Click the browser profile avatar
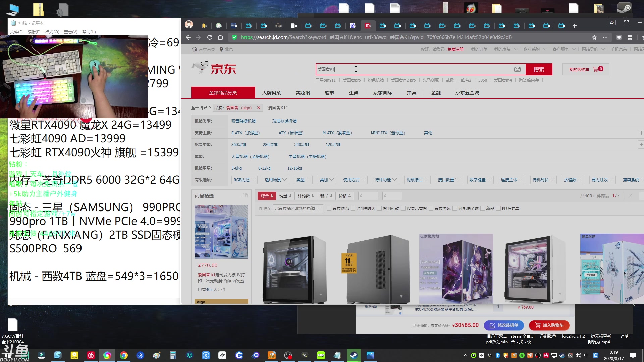This screenshot has width=644, height=362. (189, 24)
